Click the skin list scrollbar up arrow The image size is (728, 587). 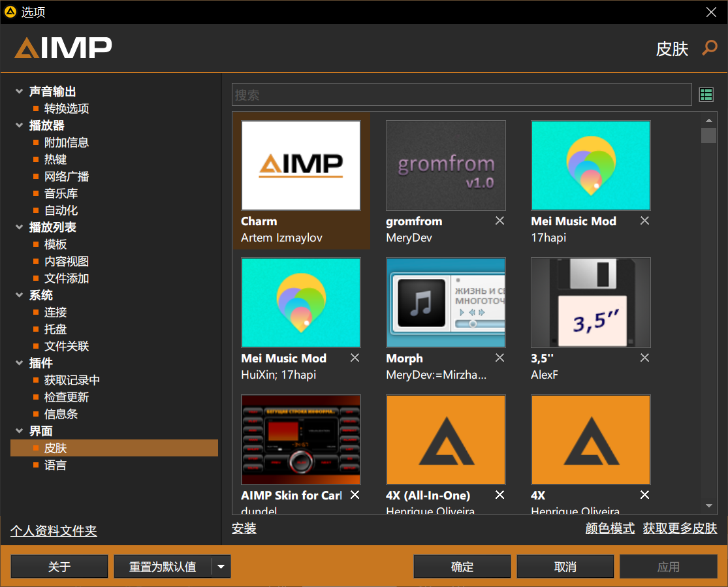(x=708, y=120)
